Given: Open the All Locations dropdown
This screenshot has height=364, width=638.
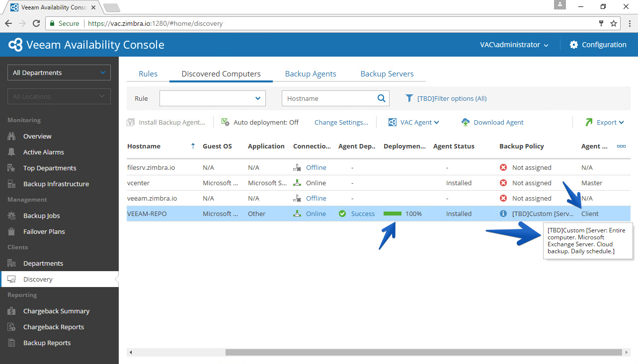Looking at the screenshot, I should click(59, 96).
